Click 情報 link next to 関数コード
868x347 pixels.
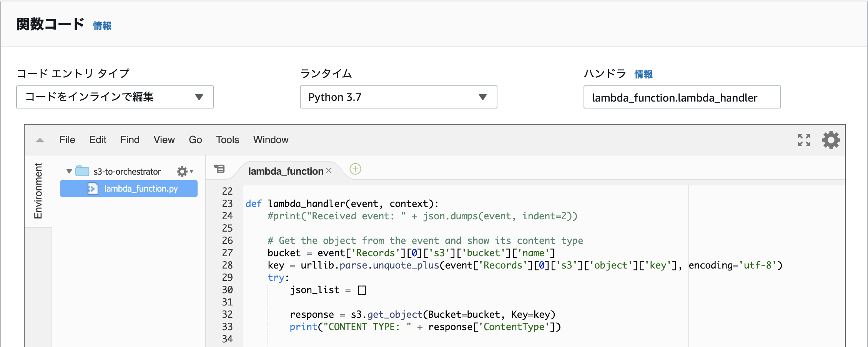click(102, 26)
